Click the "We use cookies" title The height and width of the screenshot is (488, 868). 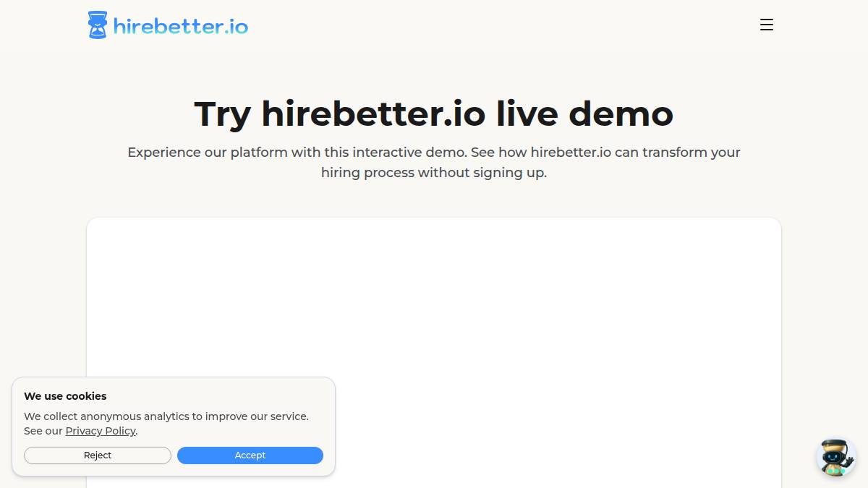pyautogui.click(x=65, y=396)
